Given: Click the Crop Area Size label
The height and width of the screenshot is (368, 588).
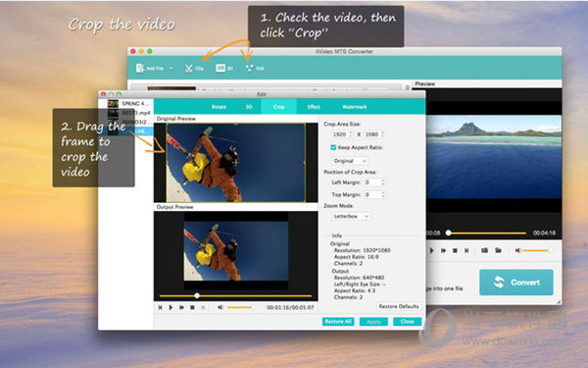Looking at the screenshot, I should [x=342, y=124].
